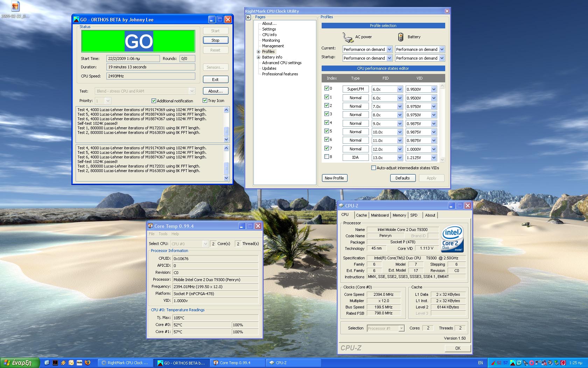
Task: Open the Current Battery profile dropdown
Action: pos(442,49)
